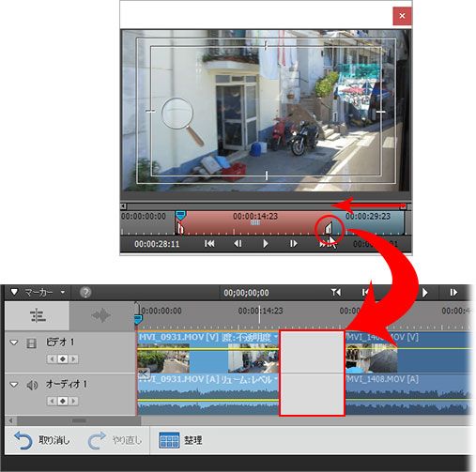This screenshot has height=472, width=476.
Task: Switch to audio waveform view tab
Action: point(101,315)
